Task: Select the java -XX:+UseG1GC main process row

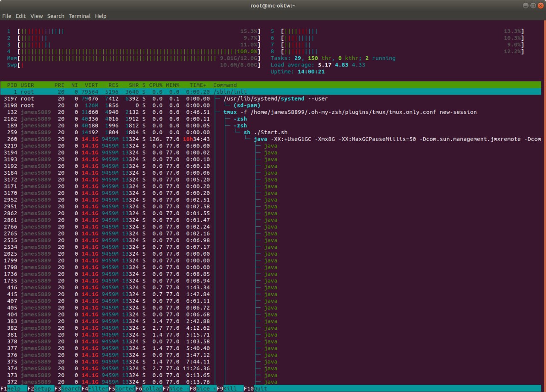Action: point(270,139)
